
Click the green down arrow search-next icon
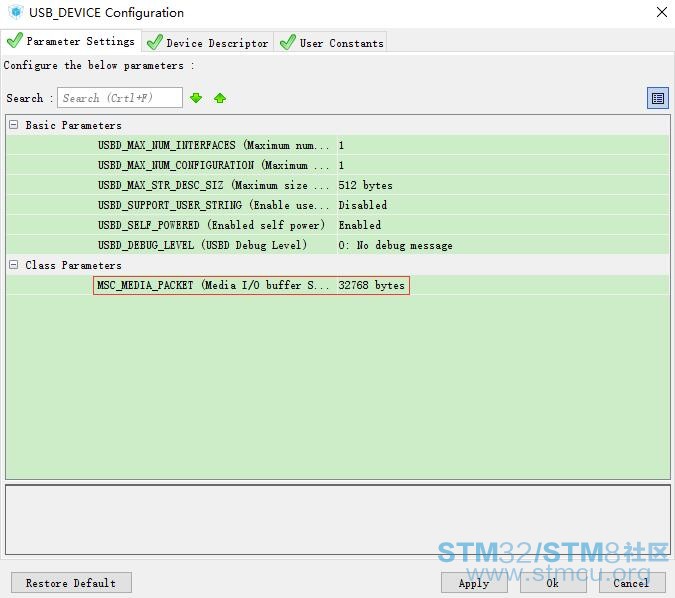[x=196, y=98]
